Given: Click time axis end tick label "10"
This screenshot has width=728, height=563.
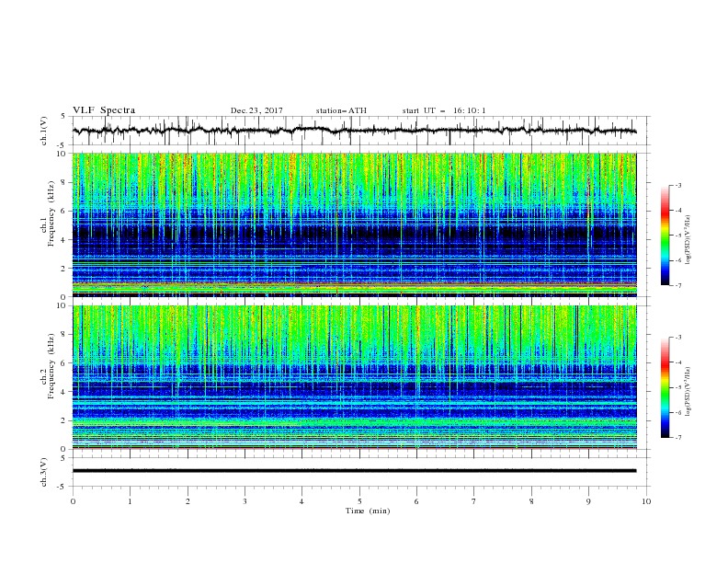Looking at the screenshot, I should coord(646,501).
